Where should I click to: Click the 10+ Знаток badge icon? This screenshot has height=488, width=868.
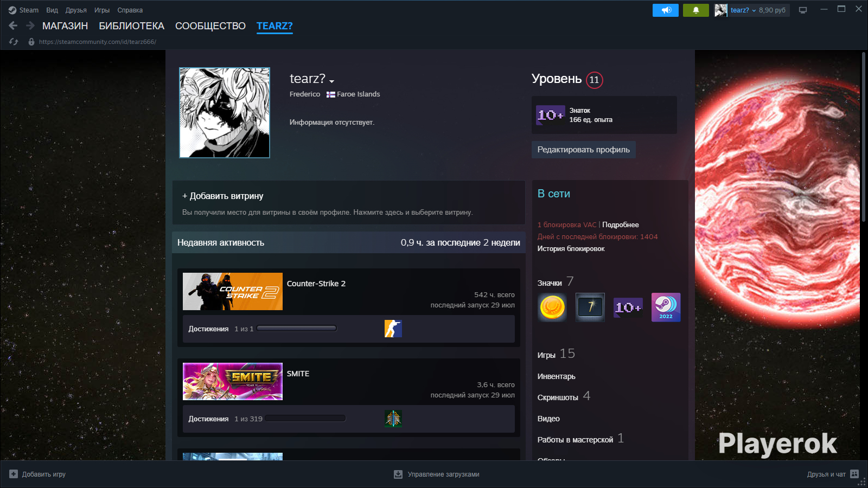[x=550, y=115]
